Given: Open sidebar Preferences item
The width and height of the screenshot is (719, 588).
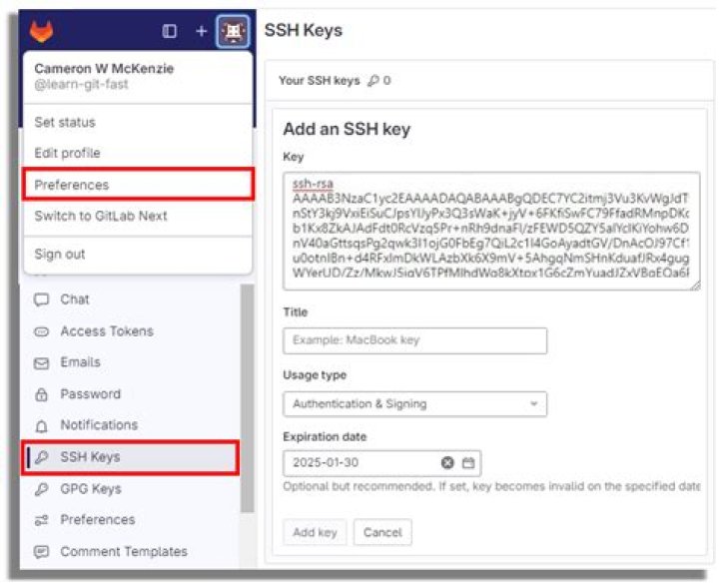Looking at the screenshot, I should (x=130, y=520).
